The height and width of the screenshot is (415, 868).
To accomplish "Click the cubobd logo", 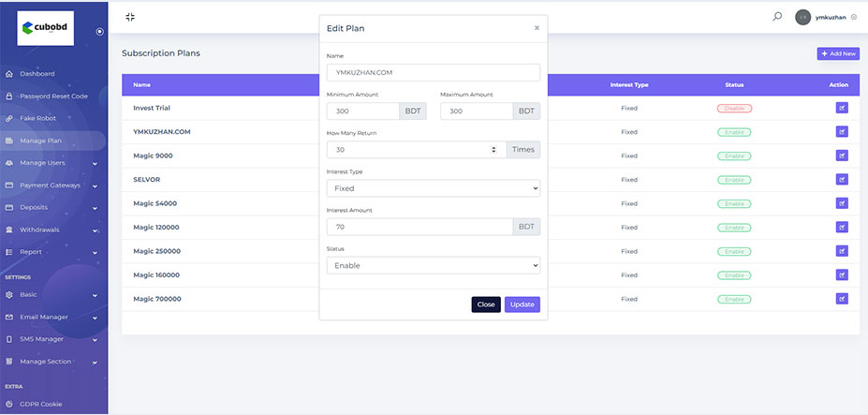I will [x=46, y=28].
